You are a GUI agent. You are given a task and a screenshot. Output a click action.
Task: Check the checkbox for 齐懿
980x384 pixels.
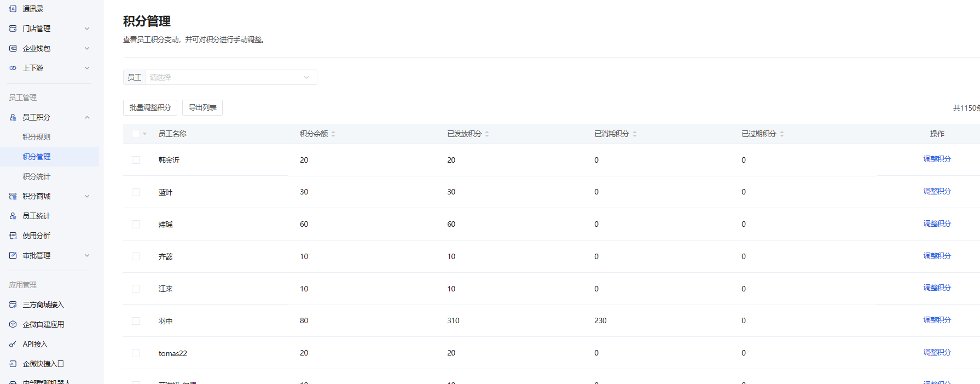[136, 256]
